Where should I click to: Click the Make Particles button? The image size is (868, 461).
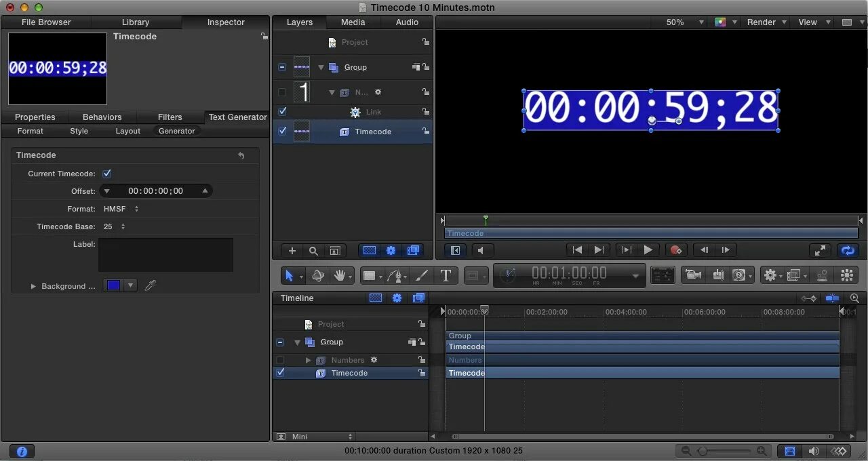(x=822, y=275)
